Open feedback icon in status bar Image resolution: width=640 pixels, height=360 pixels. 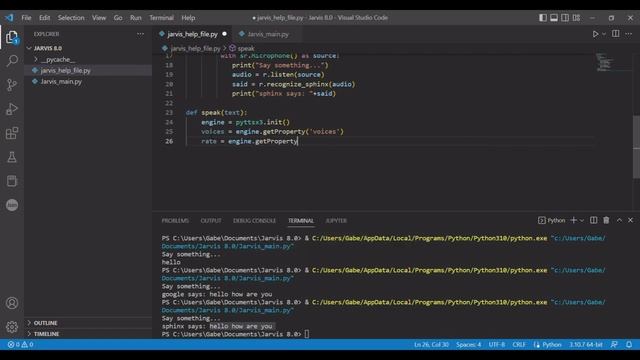coord(614,344)
